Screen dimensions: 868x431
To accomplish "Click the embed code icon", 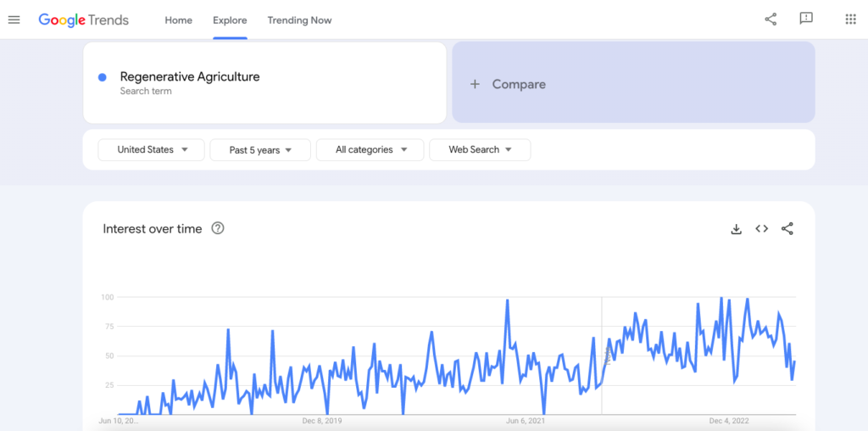I will tap(761, 229).
